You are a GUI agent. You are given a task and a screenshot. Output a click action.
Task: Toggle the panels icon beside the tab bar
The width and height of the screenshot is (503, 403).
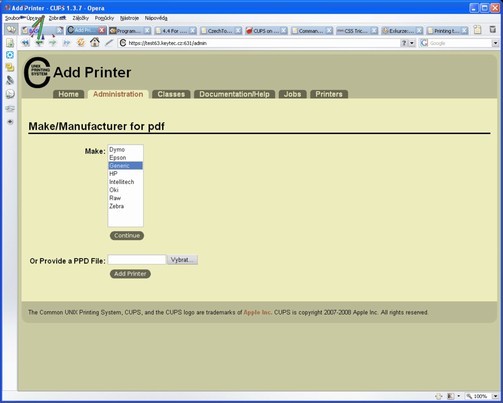coord(11,30)
